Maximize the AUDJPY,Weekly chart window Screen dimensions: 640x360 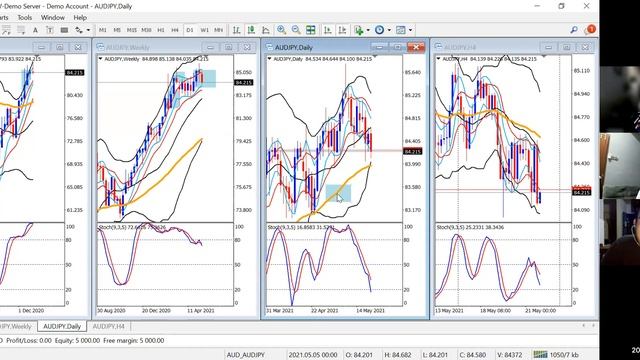[x=229, y=47]
